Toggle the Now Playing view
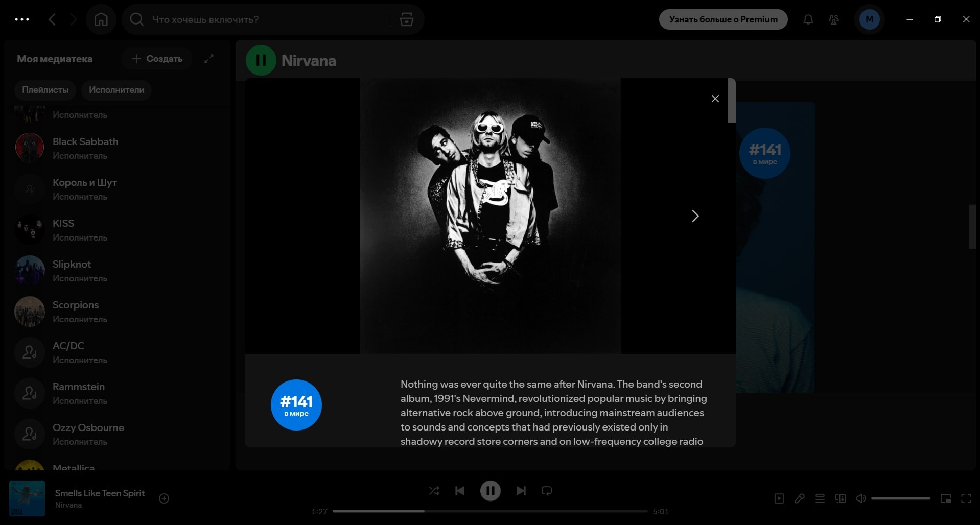The height and width of the screenshot is (525, 980). pos(779,498)
